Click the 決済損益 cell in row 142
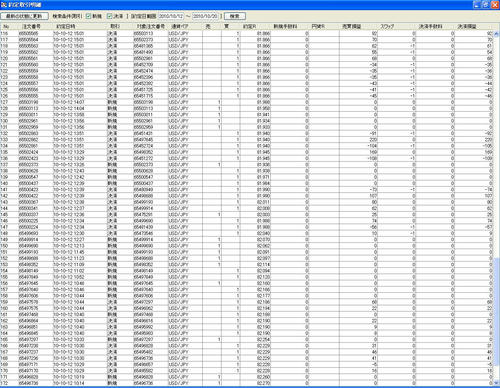This screenshot has height=388, width=500. 473,196
